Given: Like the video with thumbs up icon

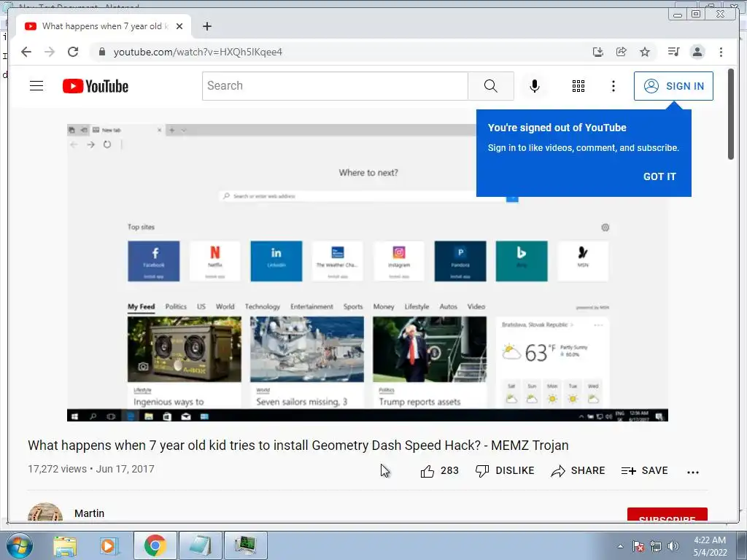Looking at the screenshot, I should coord(427,471).
